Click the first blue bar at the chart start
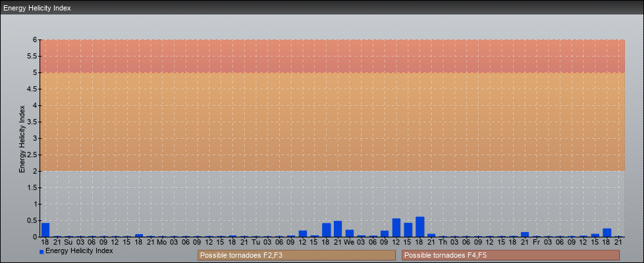Image resolution: width=644 pixels, height=263 pixels. [x=45, y=229]
